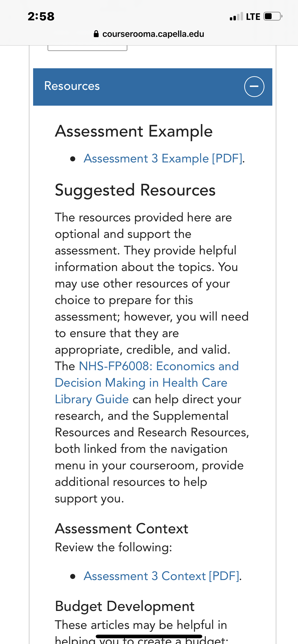The height and width of the screenshot is (644, 298).
Task: Tap the cellular signal bars icon
Action: click(236, 16)
